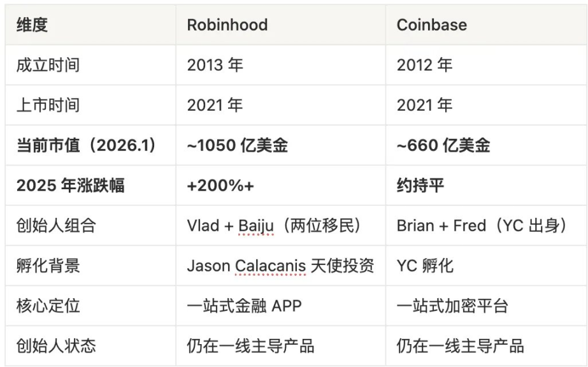The height and width of the screenshot is (367, 588).
Task: Select the Brian + Fred（YC 出身）cell
Action: tap(482, 226)
